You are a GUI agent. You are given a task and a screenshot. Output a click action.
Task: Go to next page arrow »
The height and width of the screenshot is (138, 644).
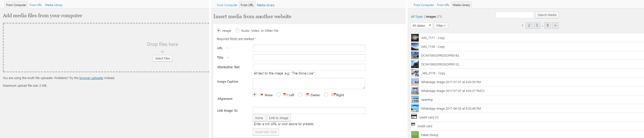pos(555,26)
